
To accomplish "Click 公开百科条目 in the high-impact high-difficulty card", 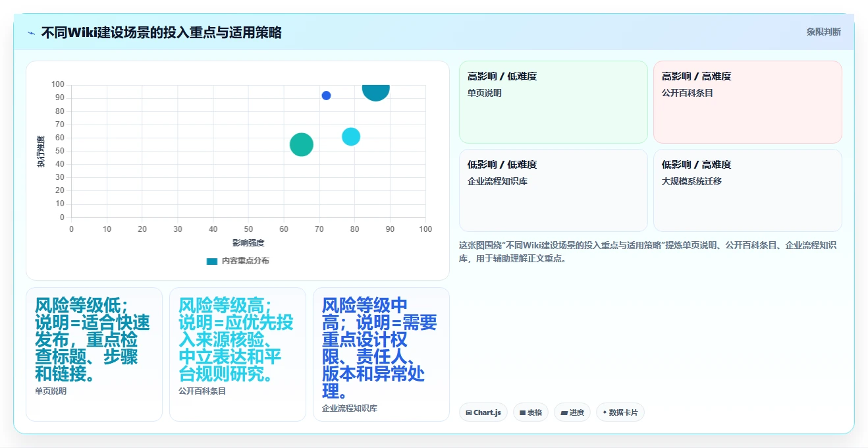I will [688, 93].
